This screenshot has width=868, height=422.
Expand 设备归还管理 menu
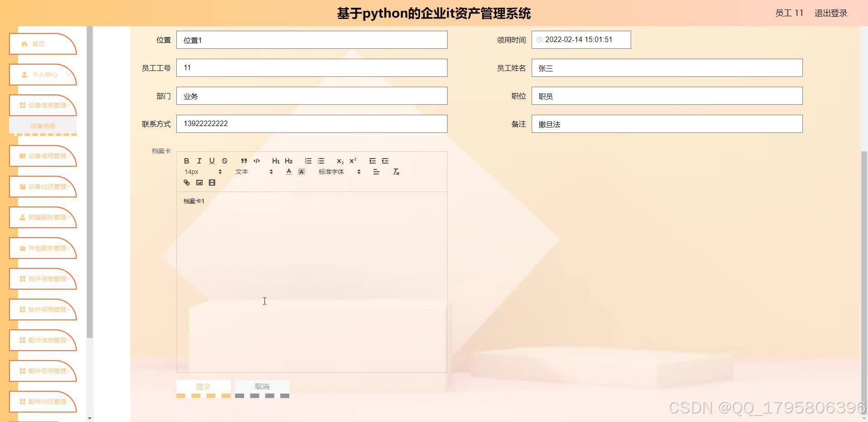click(x=43, y=187)
